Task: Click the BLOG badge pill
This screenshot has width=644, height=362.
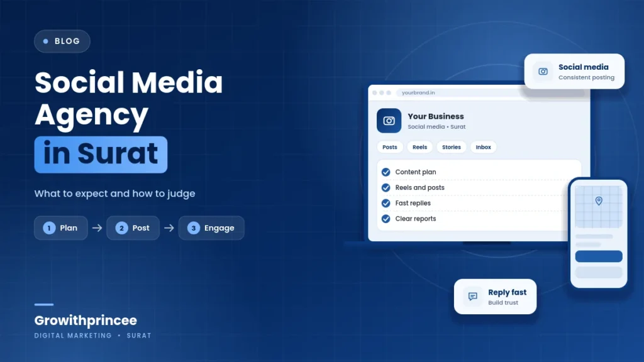Action: 62,41
